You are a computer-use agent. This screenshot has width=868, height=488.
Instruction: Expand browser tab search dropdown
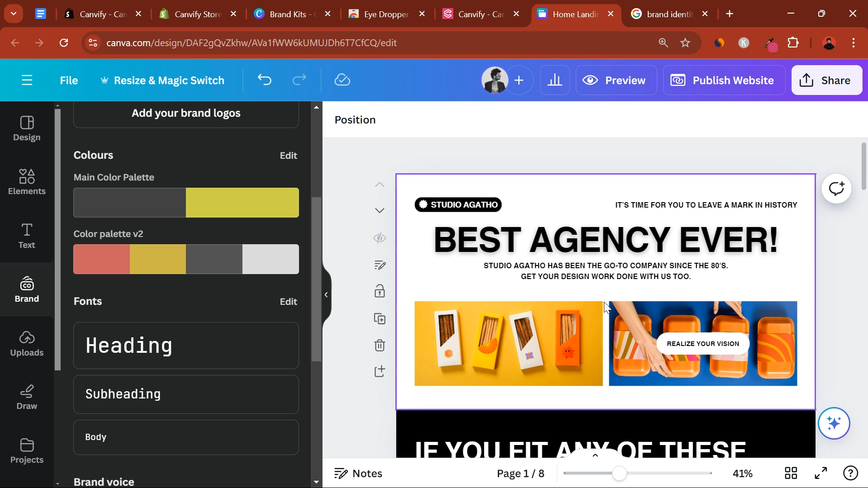(x=14, y=14)
